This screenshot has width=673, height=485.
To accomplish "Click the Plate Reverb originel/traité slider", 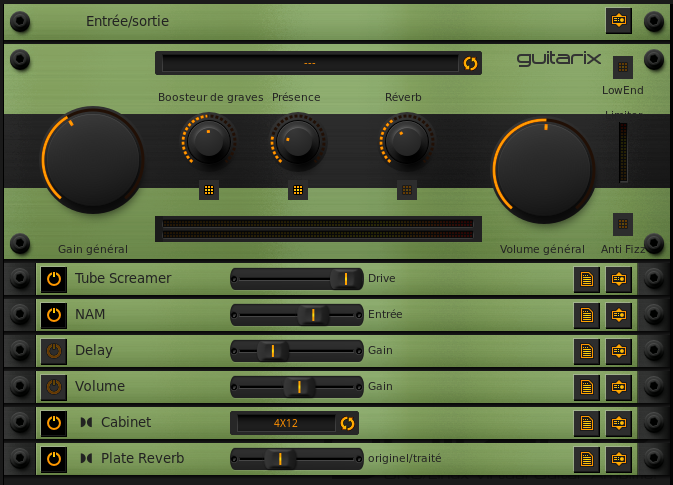I will (x=297, y=459).
